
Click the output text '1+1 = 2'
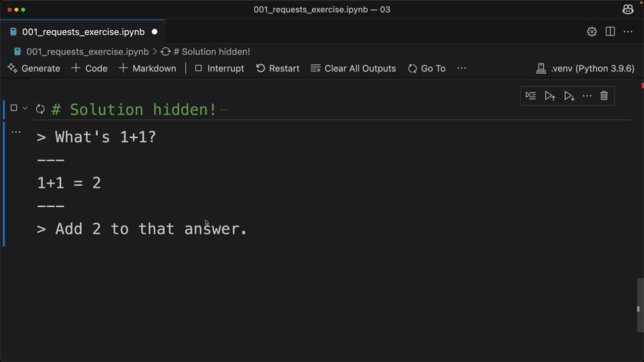coord(69,183)
